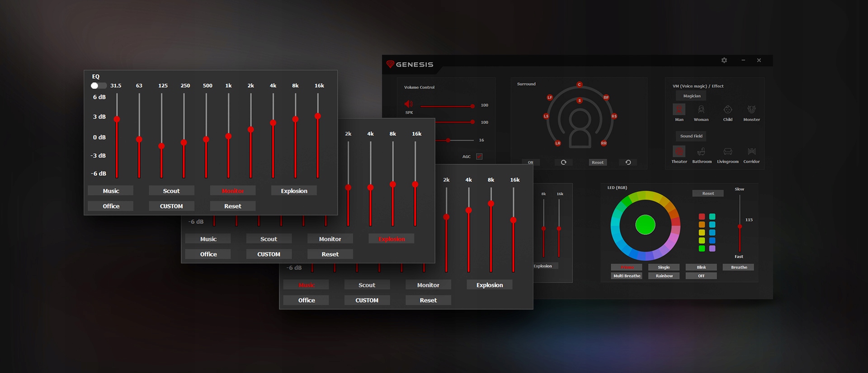Screen dimensions: 868x373
Task: Click Reset in the Surround panel
Action: (x=598, y=162)
